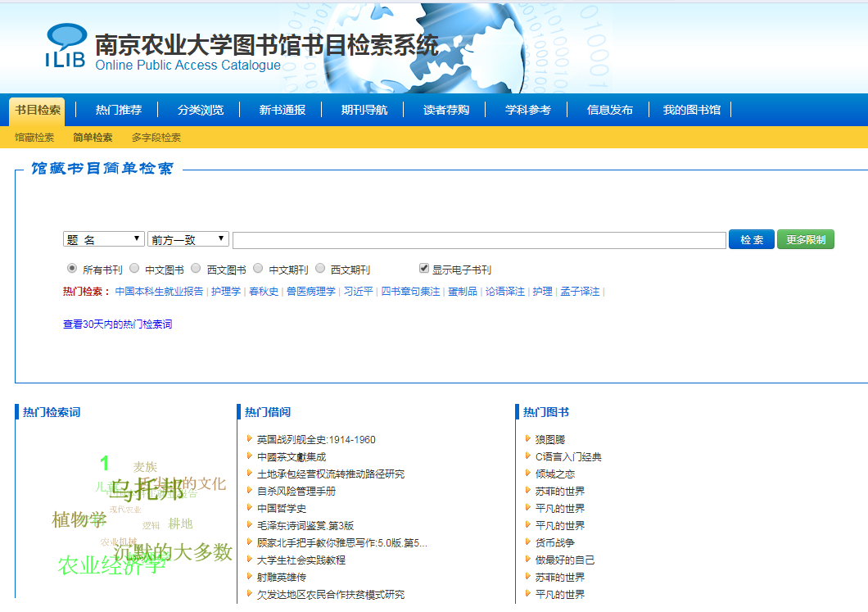The height and width of the screenshot is (612, 868).
Task: Open 土地承包经营权流转推动路径研究 in 热门借阅
Action: [331, 474]
